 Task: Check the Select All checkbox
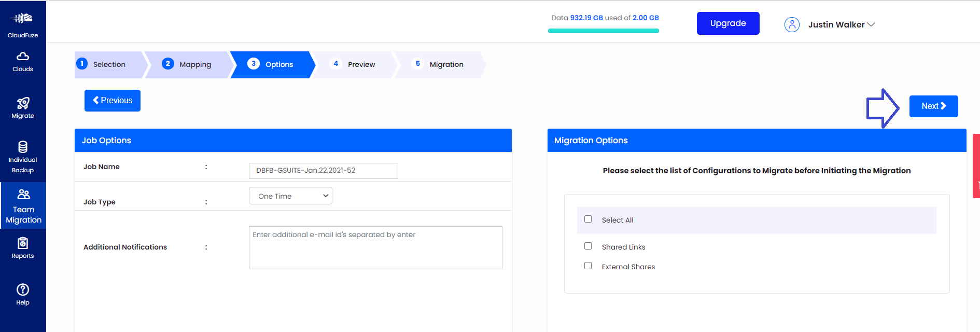coord(588,219)
